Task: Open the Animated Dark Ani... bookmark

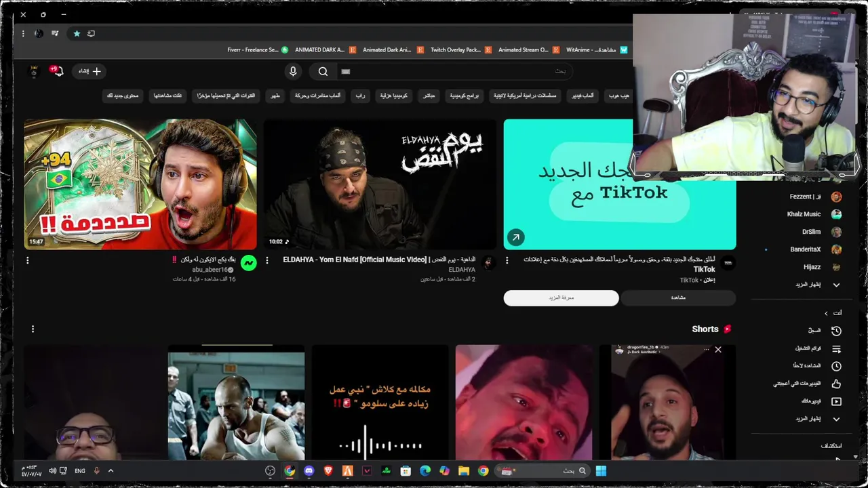Action: 392,49
